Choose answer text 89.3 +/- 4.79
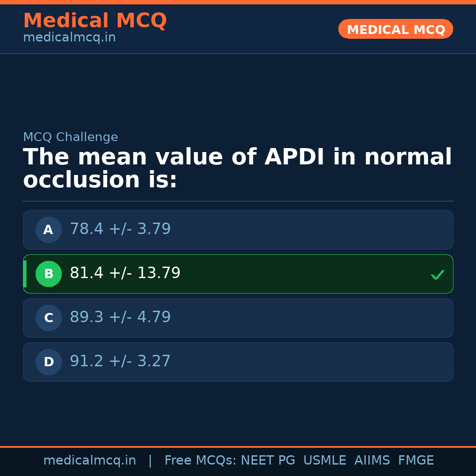The width and height of the screenshot is (476, 476). point(120,317)
